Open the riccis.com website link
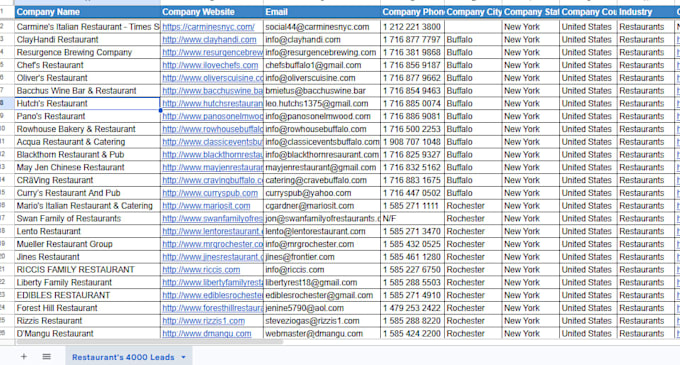This screenshot has width=680, height=365. point(201,270)
